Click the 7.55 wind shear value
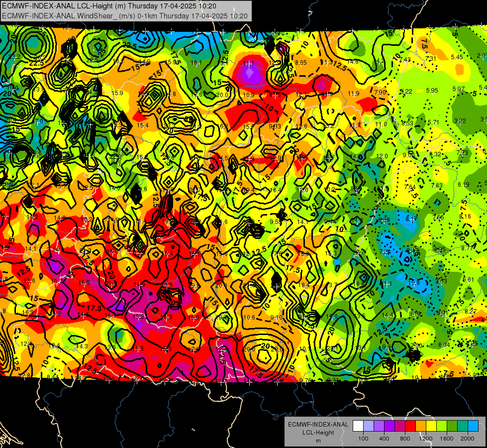This screenshot has width=487, height=448. pos(438,218)
